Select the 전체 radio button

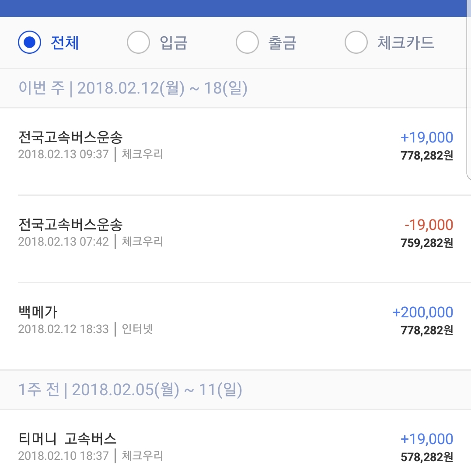29,43
